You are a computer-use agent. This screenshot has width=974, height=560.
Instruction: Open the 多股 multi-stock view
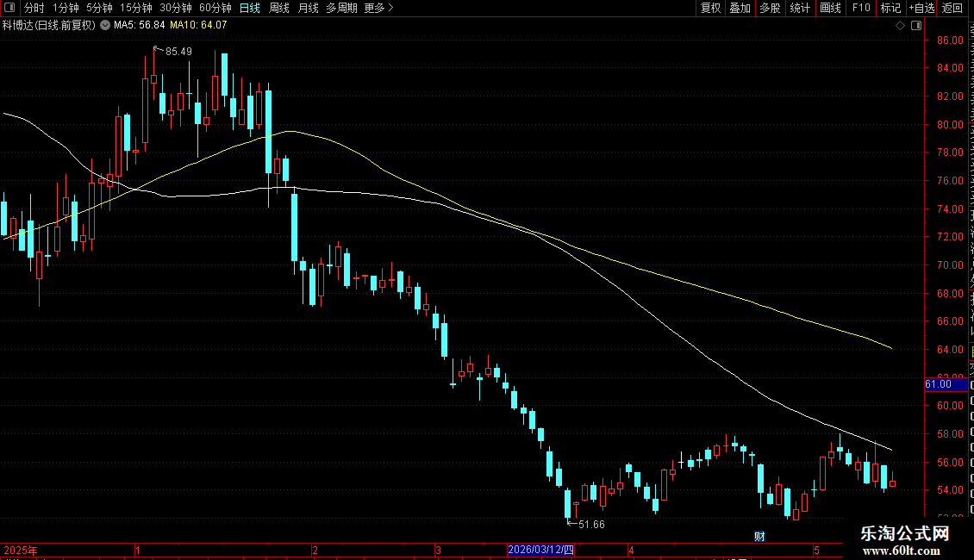coord(771,8)
